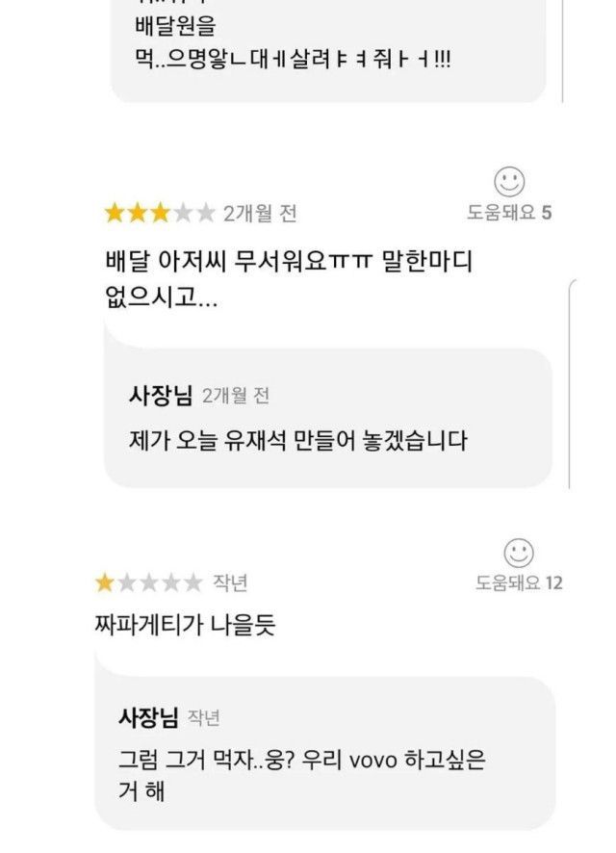Click the 작년 date beside the one-star rating
Viewport: 616px width, 853px height.
tap(232, 582)
